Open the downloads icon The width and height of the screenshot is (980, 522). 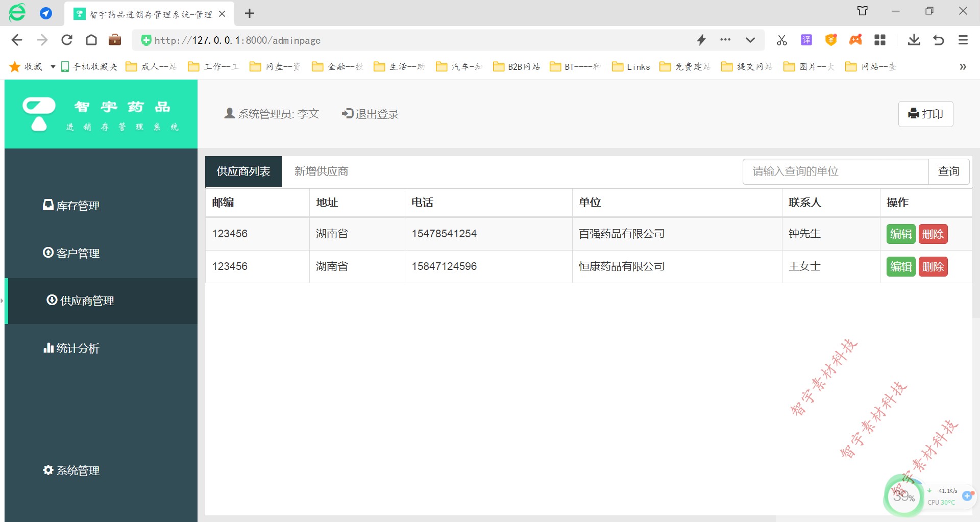pyautogui.click(x=914, y=40)
